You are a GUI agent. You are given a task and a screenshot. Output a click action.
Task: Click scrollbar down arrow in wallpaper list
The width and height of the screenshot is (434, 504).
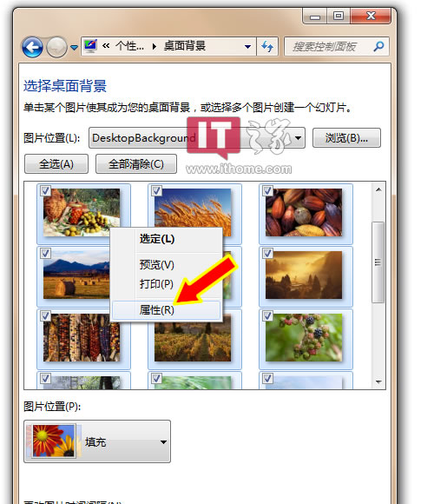[378, 381]
